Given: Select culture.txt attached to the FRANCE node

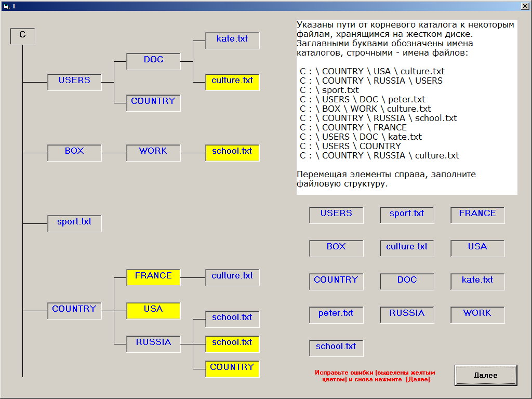Looking at the screenshot, I should coord(232,277).
